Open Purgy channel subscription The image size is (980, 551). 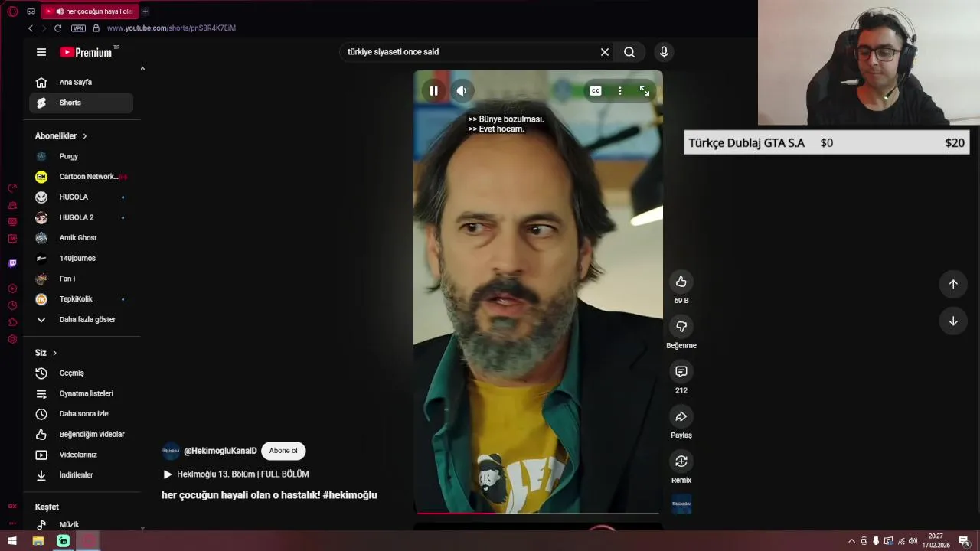[81, 156]
